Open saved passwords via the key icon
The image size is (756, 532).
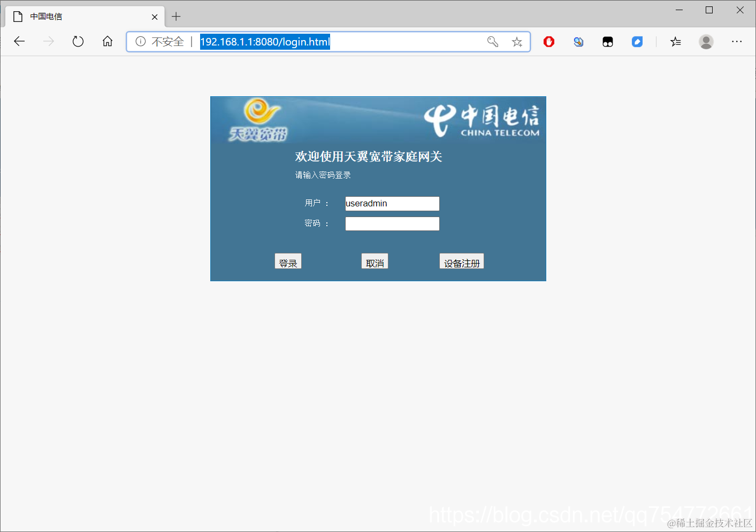(x=492, y=41)
